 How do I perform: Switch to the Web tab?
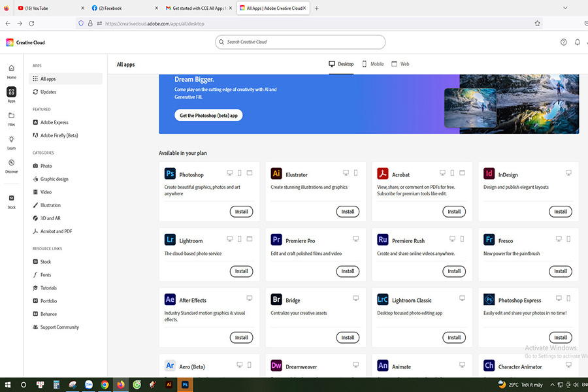pyautogui.click(x=400, y=64)
